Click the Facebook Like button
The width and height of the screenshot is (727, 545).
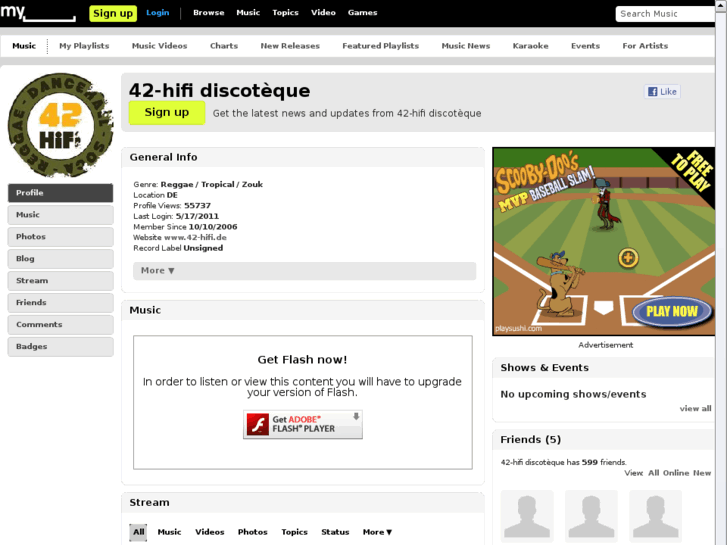pos(662,91)
